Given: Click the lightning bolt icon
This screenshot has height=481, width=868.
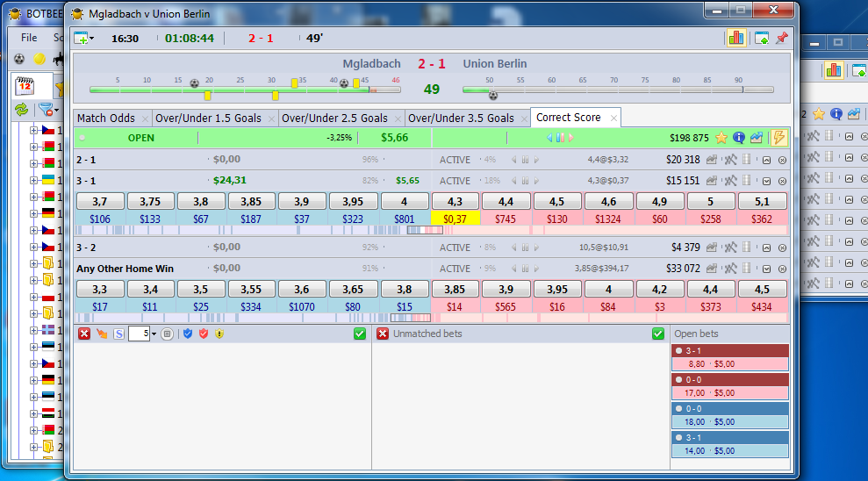Looking at the screenshot, I should (x=778, y=138).
